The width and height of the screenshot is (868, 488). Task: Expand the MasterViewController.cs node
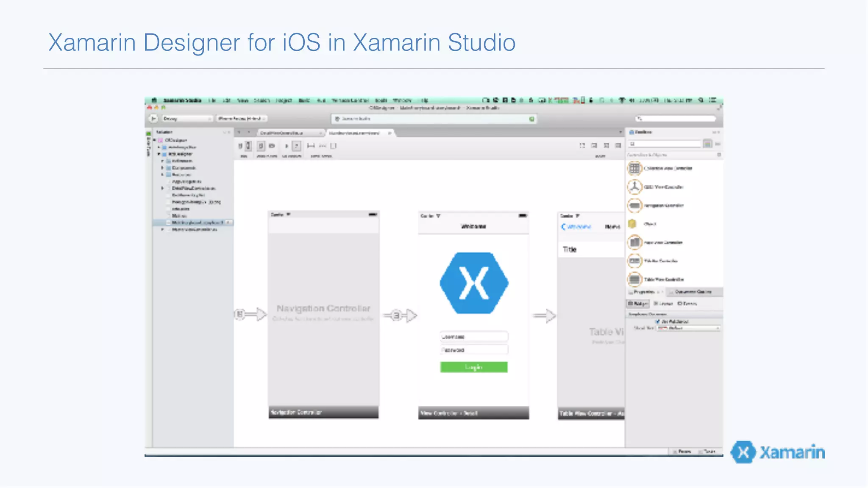pos(162,229)
